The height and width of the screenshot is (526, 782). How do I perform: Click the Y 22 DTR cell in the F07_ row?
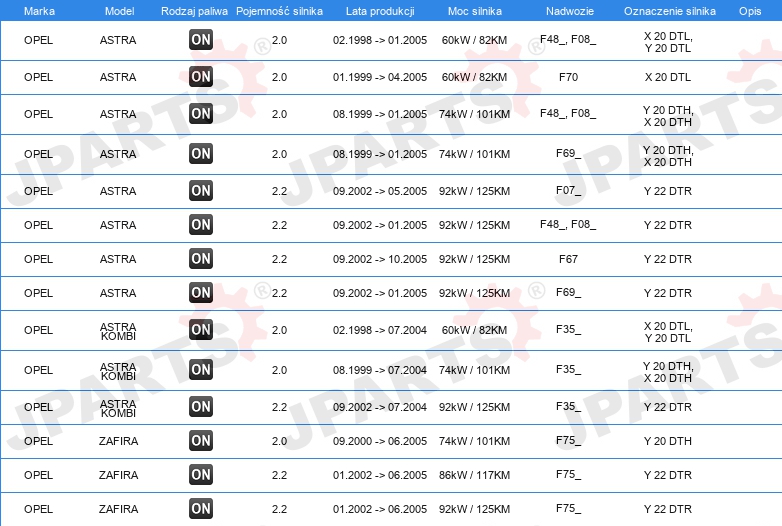pyautogui.click(x=668, y=191)
